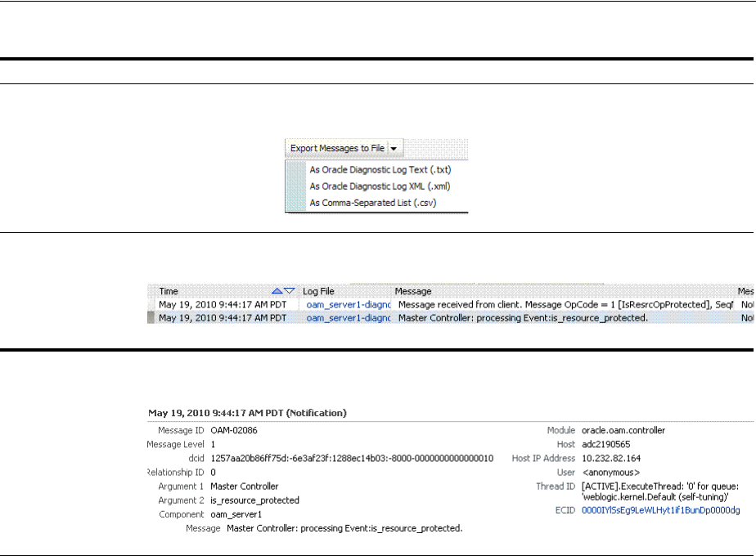Click Component value oam_server1
The width and height of the screenshot is (756, 556).
click(236, 514)
